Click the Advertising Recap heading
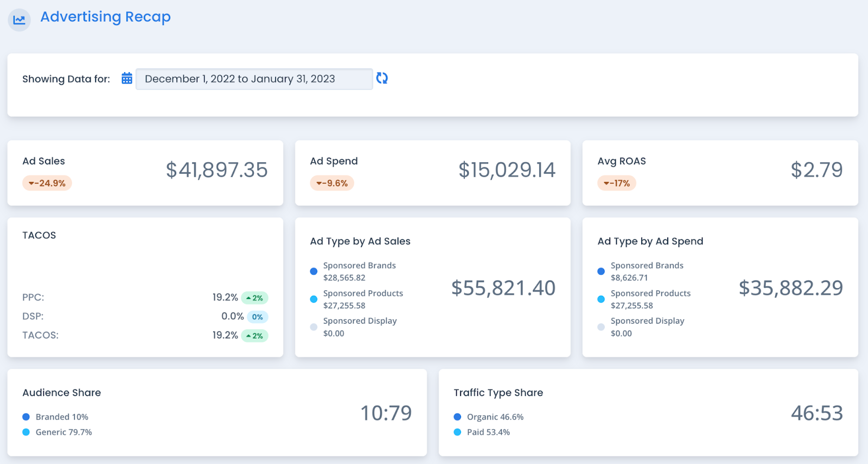The width and height of the screenshot is (868, 464). point(105,17)
